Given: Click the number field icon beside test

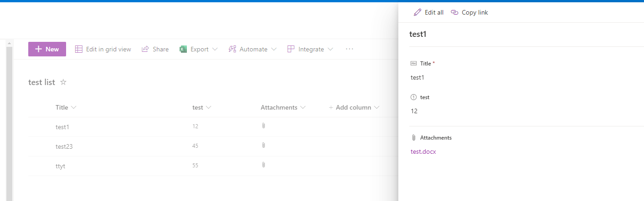Looking at the screenshot, I should [x=413, y=97].
